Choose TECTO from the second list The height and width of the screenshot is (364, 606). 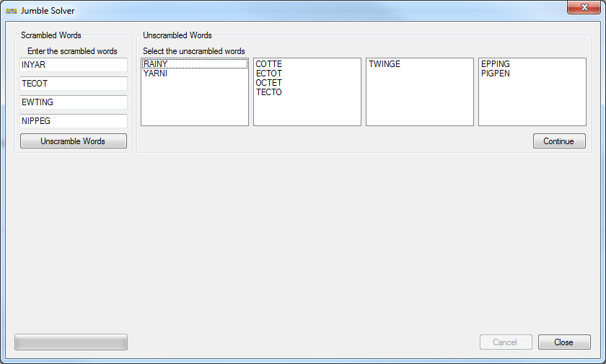click(x=269, y=92)
